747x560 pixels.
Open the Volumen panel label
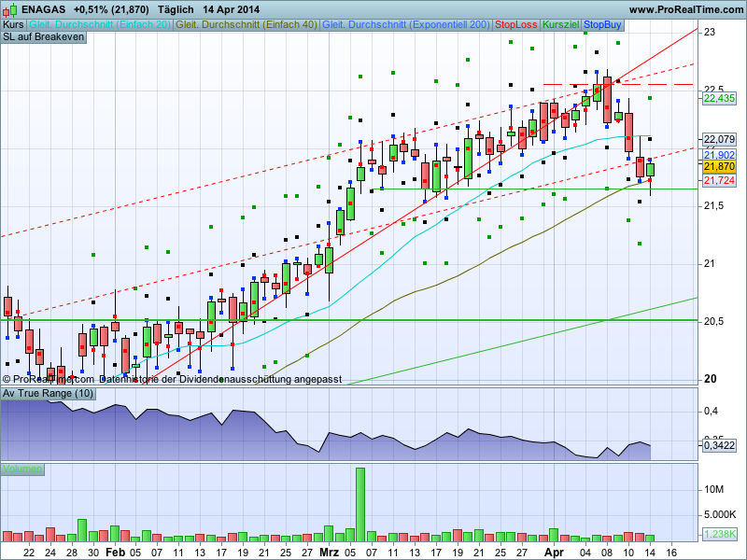point(22,469)
